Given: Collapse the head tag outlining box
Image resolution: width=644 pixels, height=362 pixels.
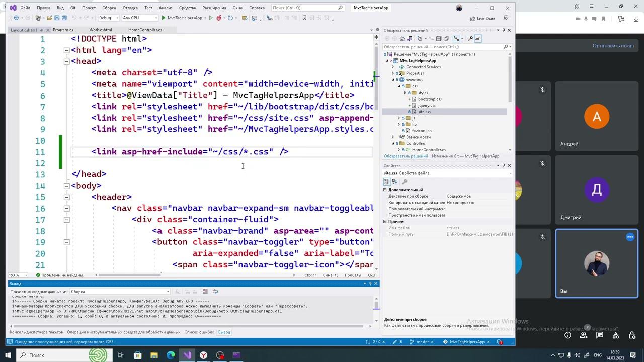Looking at the screenshot, I should pyautogui.click(x=66, y=61).
